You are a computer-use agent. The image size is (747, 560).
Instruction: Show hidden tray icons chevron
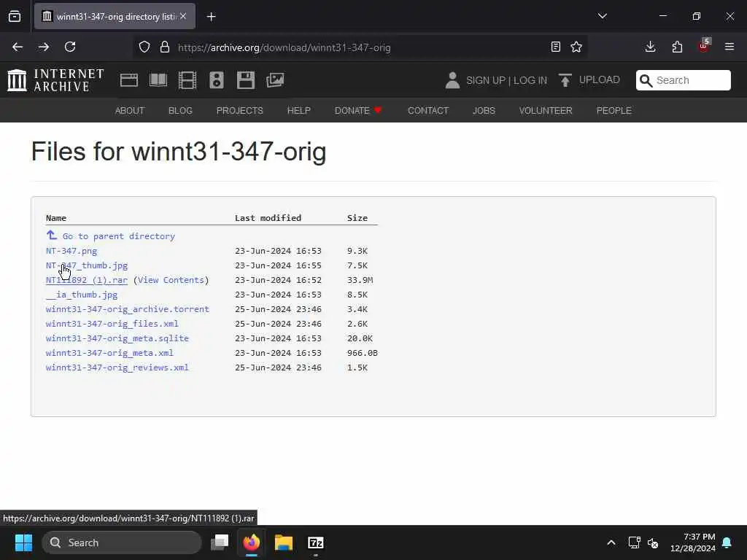(611, 542)
